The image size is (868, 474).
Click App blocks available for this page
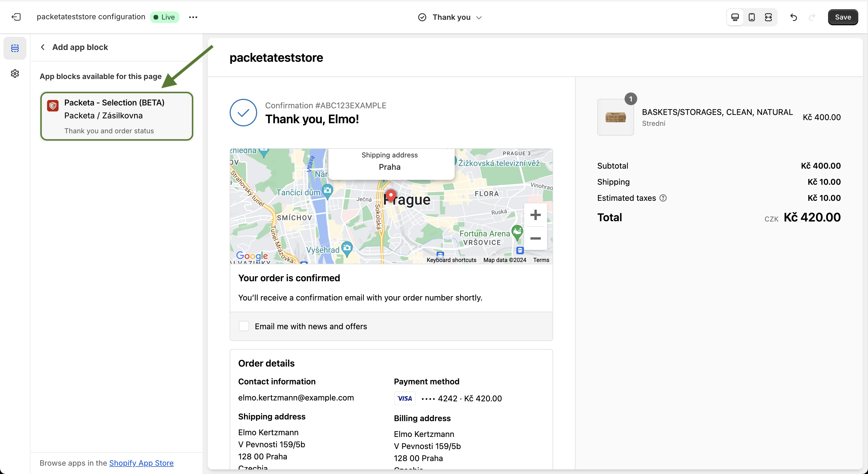pos(100,76)
